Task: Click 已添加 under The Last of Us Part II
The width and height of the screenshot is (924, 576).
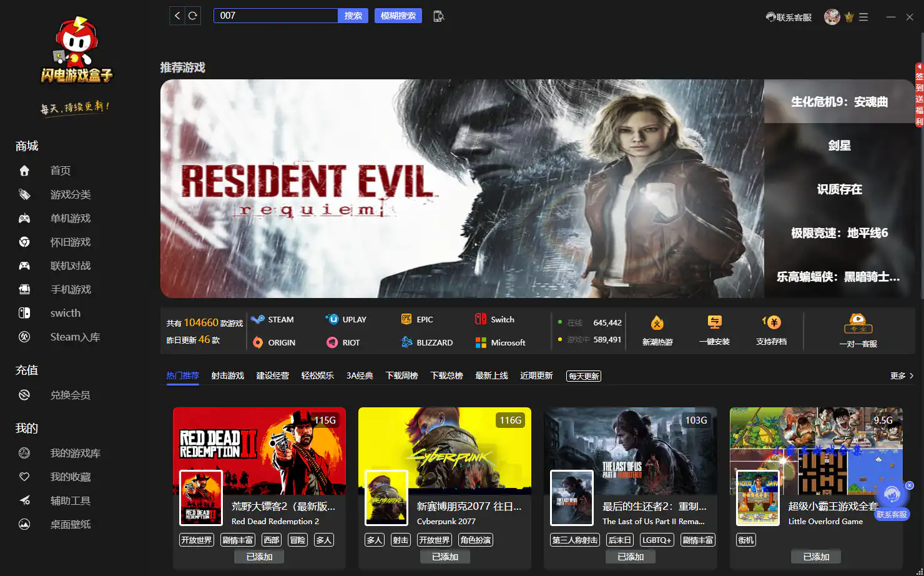Action: [x=631, y=557]
